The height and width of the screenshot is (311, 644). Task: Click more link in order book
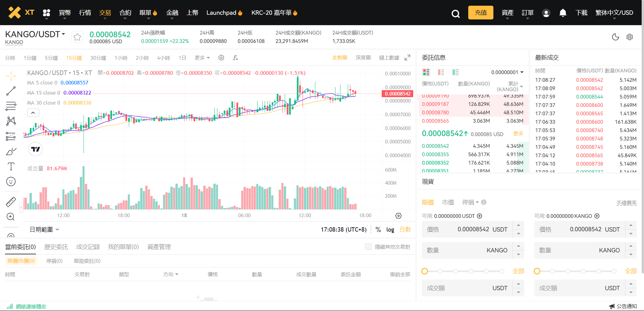(x=518, y=133)
